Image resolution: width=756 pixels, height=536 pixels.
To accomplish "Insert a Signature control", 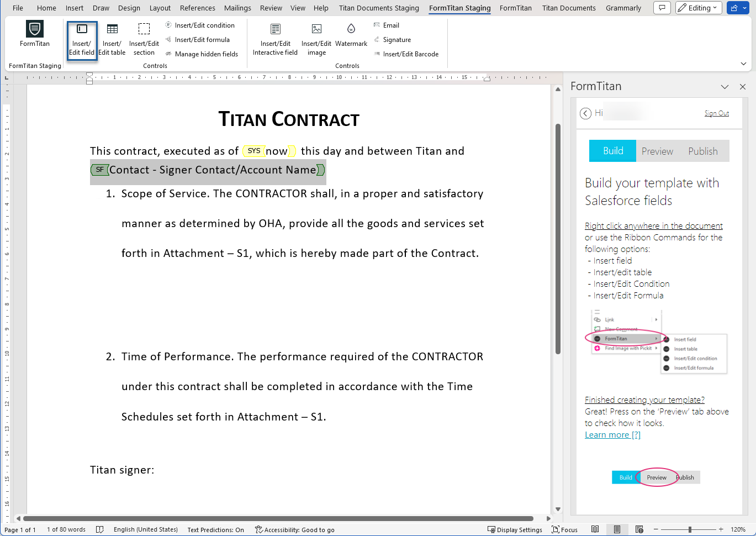I will [392, 40].
